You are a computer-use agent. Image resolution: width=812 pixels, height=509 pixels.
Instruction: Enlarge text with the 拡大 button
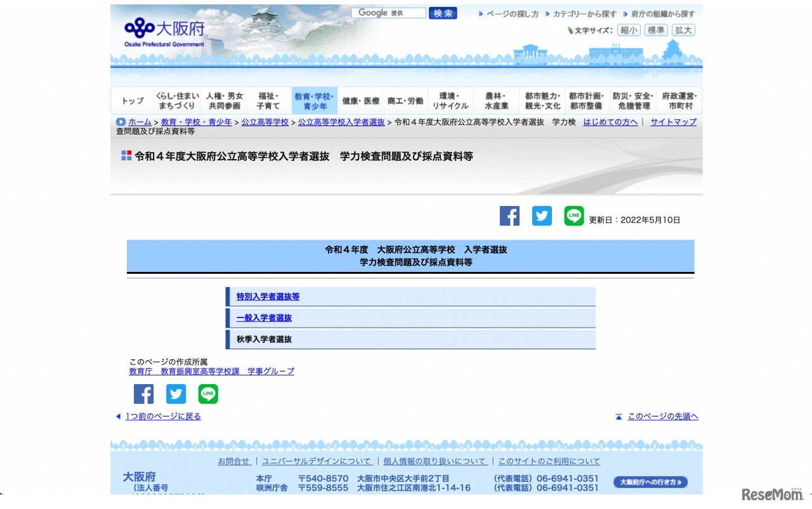coord(683,30)
